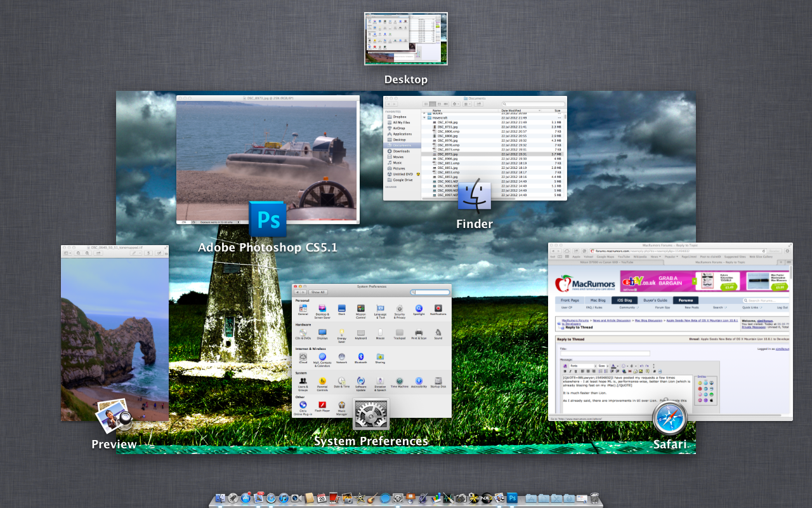812x508 pixels.
Task: Open Trackpad preference pane
Action: tap(400, 334)
